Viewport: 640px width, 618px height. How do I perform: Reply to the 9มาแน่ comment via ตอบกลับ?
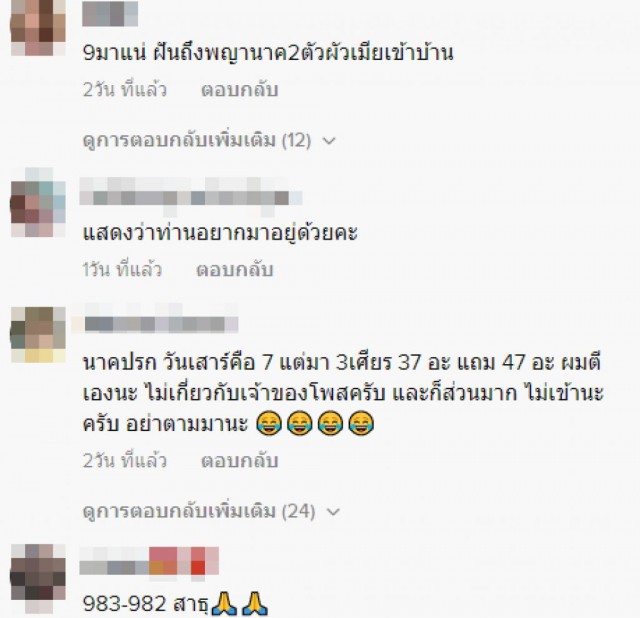pos(240,89)
